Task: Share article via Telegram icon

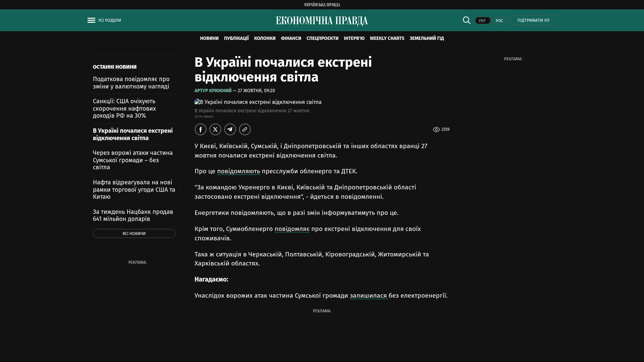Action: coord(230,129)
